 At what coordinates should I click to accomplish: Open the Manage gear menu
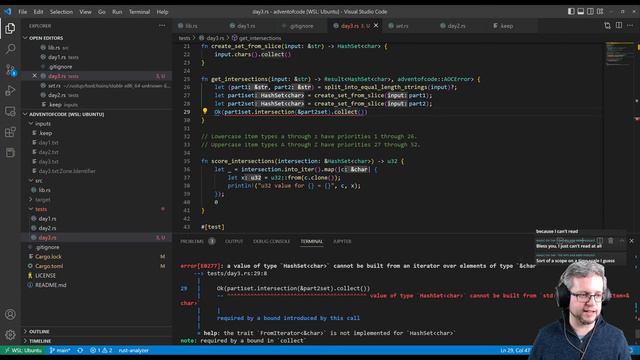pos(10,335)
